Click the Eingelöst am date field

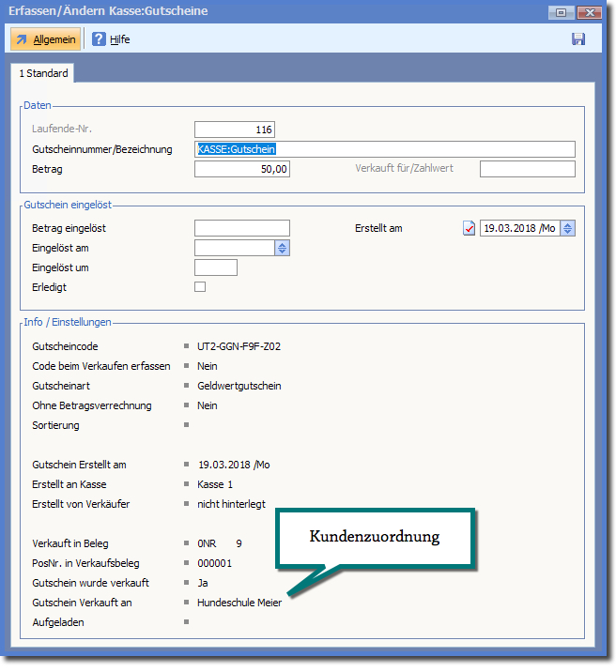click(x=234, y=248)
